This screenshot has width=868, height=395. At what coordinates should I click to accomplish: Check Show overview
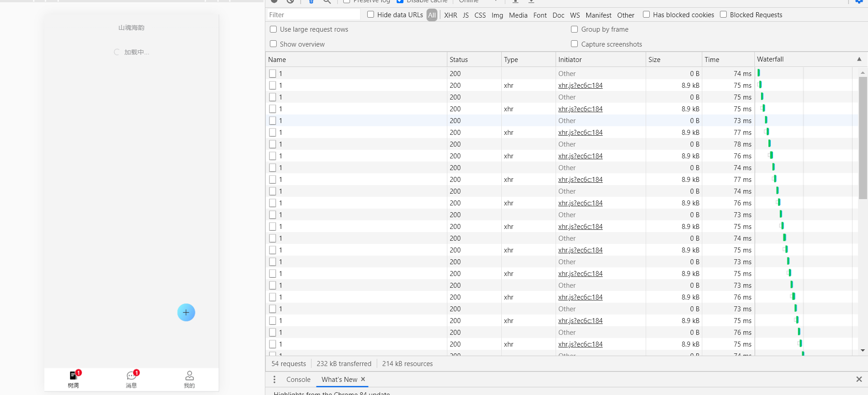(x=273, y=44)
